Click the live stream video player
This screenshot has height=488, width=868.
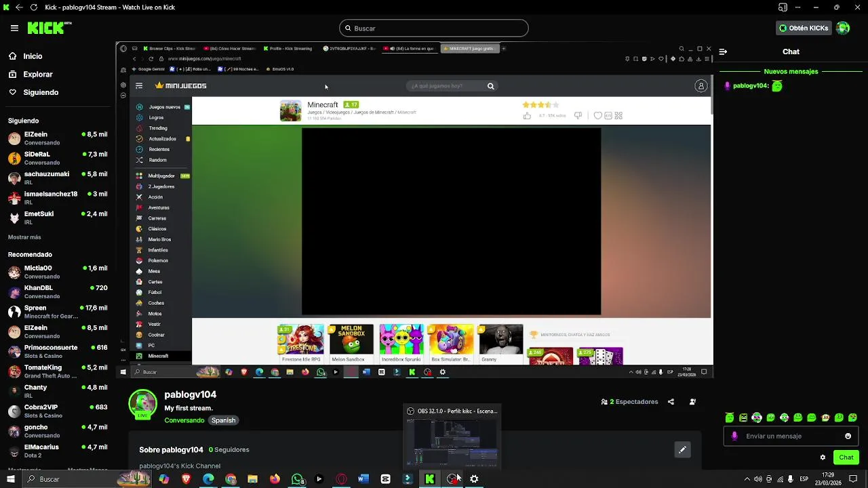(x=414, y=209)
